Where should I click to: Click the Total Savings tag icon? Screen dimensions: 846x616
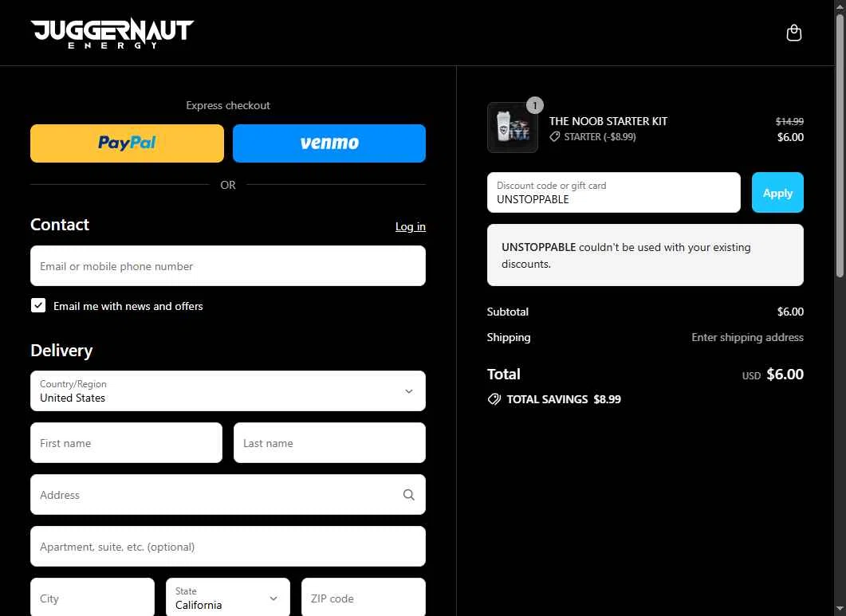click(494, 399)
